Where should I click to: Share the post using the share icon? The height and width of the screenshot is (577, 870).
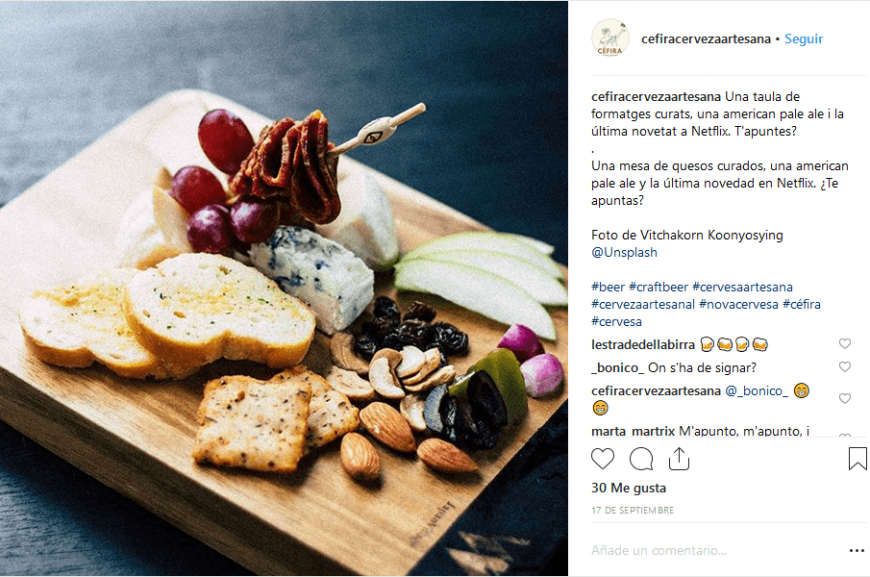679,459
